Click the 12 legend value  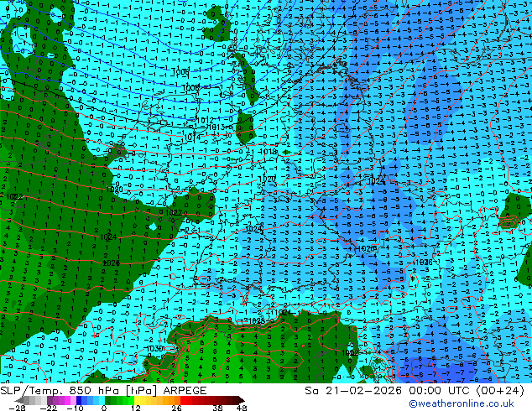pos(136,408)
